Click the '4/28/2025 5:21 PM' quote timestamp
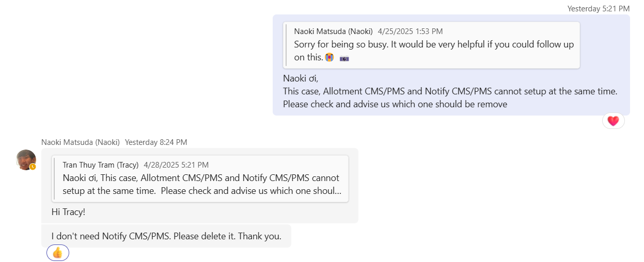644x262 pixels. coord(176,165)
